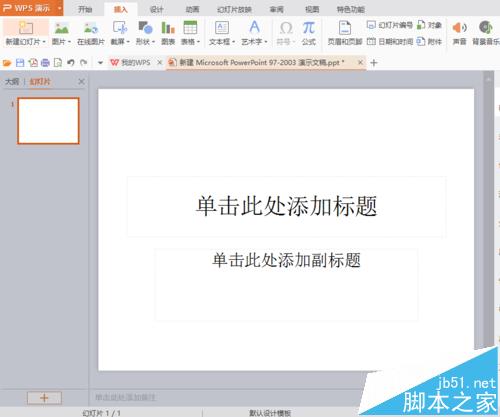This screenshot has width=500, height=417.
Task: Expand the 表格 dropdown arrow
Action: click(x=198, y=42)
